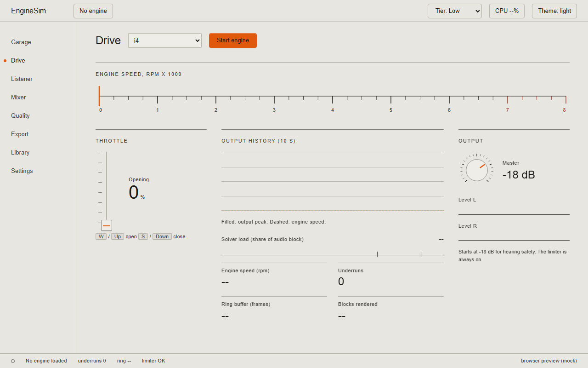This screenshot has width=588, height=368.
Task: Click the 'Ring buffer (frames)' label
Action: (246, 304)
